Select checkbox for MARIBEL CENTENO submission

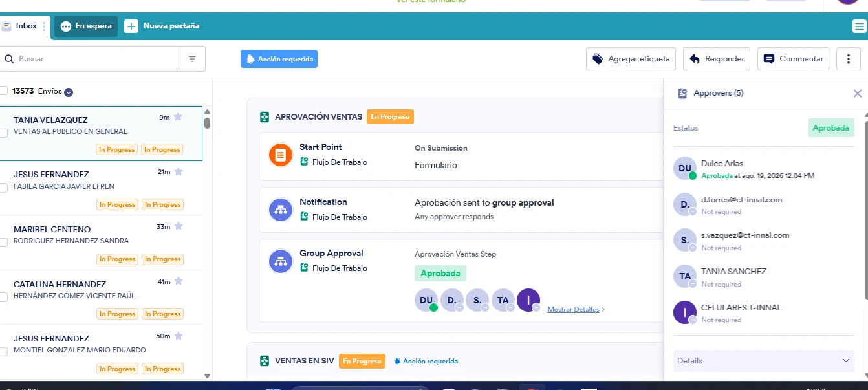pyautogui.click(x=4, y=243)
